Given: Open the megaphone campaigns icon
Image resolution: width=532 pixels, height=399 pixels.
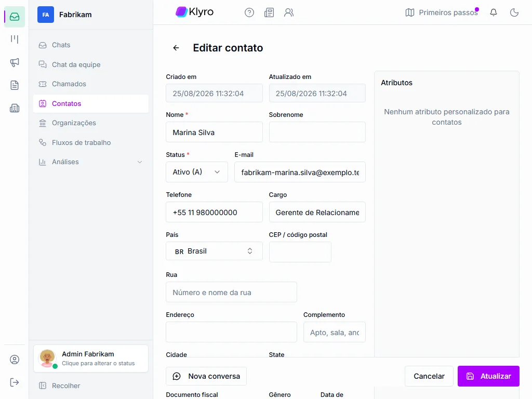Looking at the screenshot, I should [x=15, y=62].
